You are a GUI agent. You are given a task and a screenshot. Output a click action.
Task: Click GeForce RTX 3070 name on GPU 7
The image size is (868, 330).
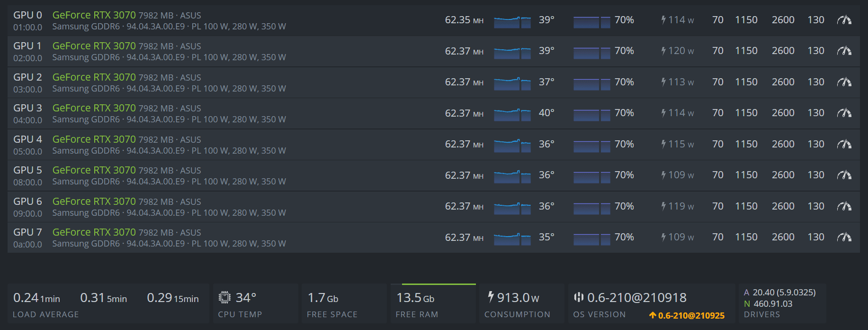[x=94, y=232]
